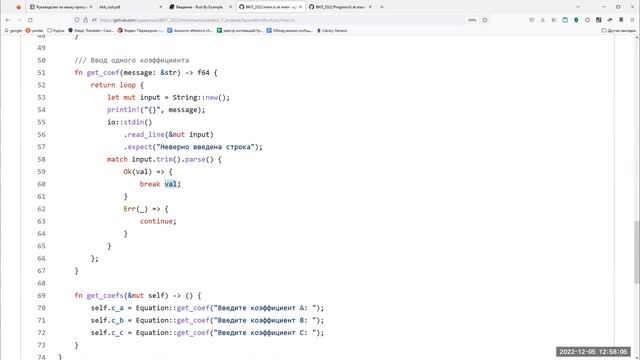This screenshot has width=640, height=360.
Task: Click get_coefs function name on line 69
Action: 105,296
